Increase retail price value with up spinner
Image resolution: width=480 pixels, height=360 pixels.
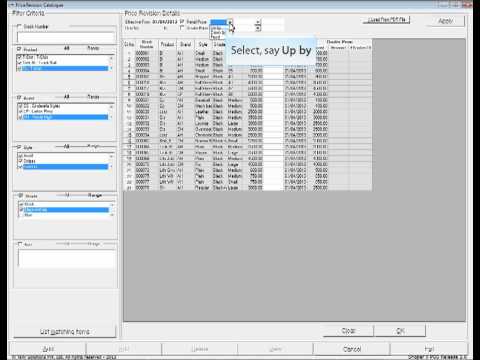click(258, 22)
